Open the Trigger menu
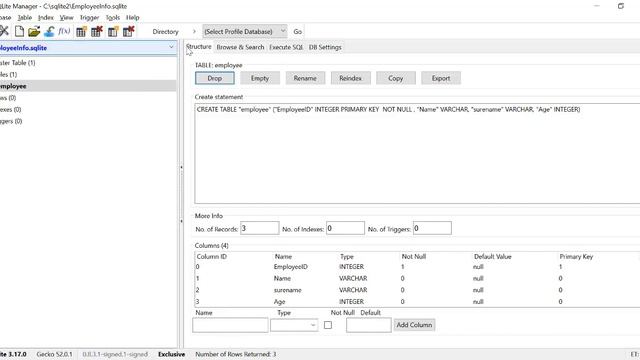 pos(89,18)
